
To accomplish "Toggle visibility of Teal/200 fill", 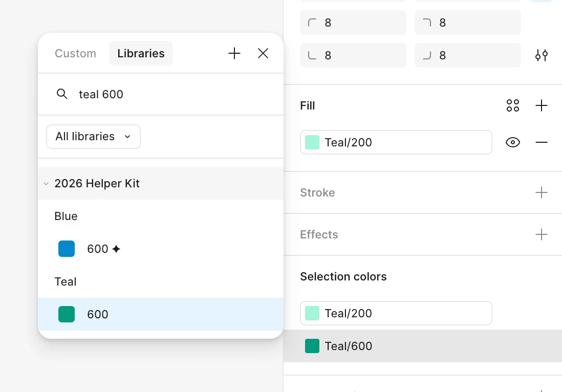I will pyautogui.click(x=512, y=142).
